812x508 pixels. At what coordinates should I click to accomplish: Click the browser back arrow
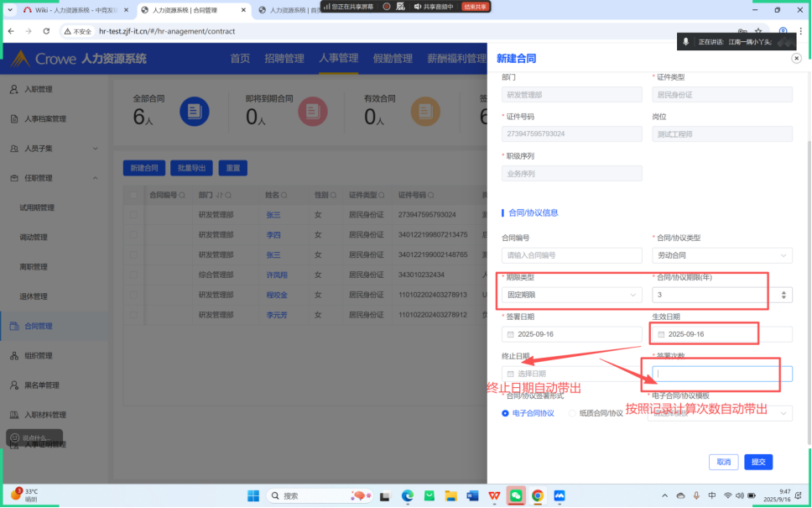pos(12,31)
